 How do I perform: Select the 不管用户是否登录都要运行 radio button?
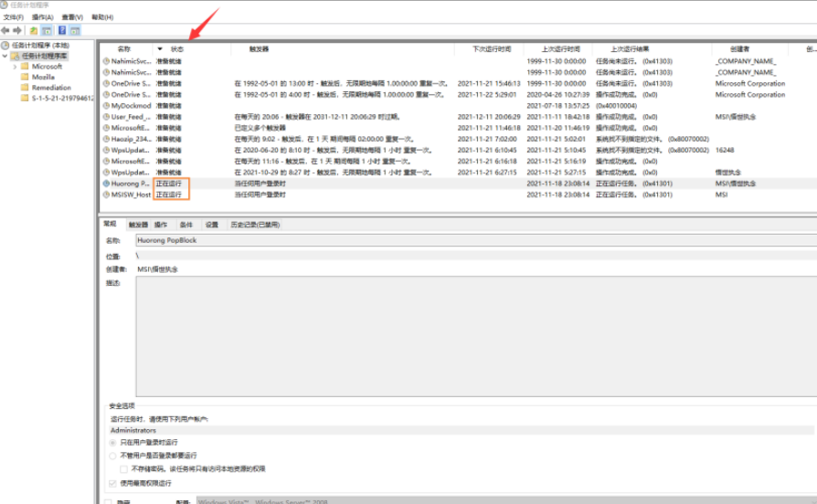112,456
